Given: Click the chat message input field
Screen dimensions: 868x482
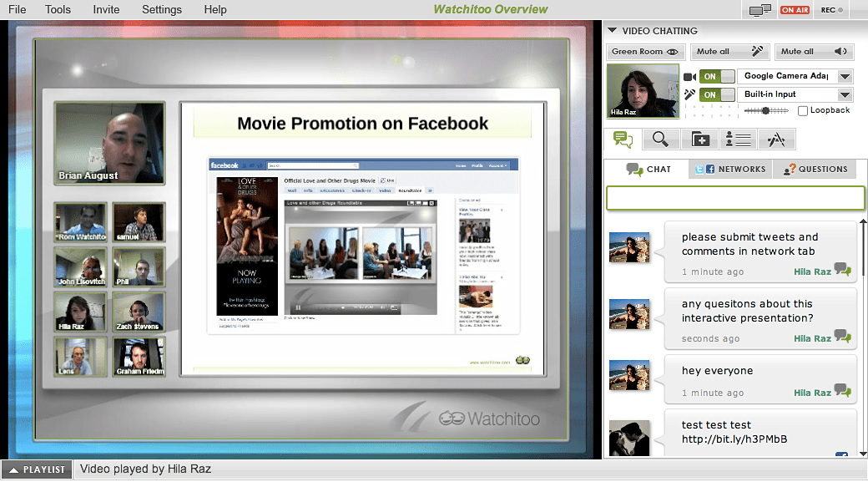Looking at the screenshot, I should pyautogui.click(x=735, y=198).
